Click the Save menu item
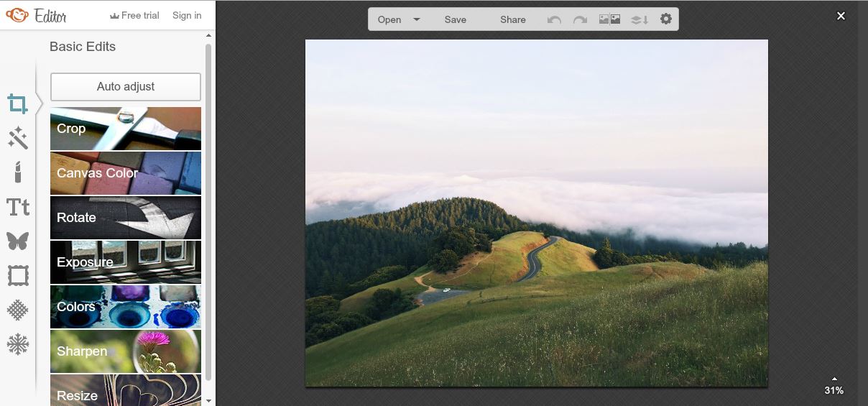This screenshot has width=868, height=406. (x=456, y=19)
